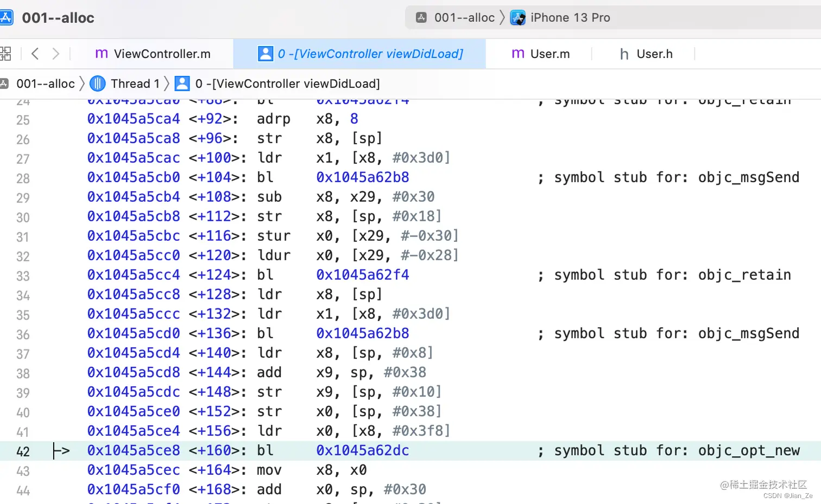Click operand x9, sp, #0x38 on line 38
The height and width of the screenshot is (504, 821).
pos(371,372)
